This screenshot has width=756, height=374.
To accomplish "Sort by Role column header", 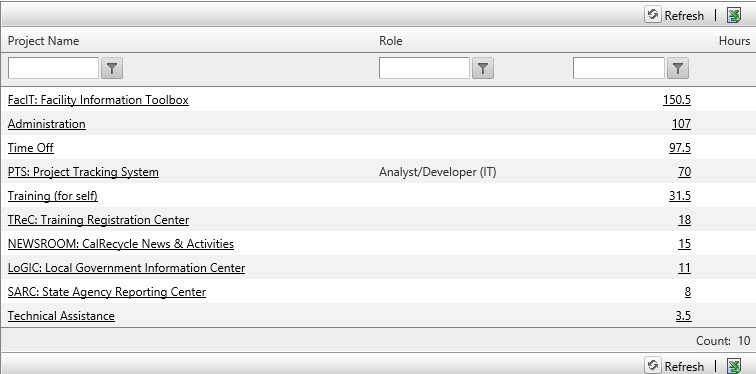I will (391, 41).
